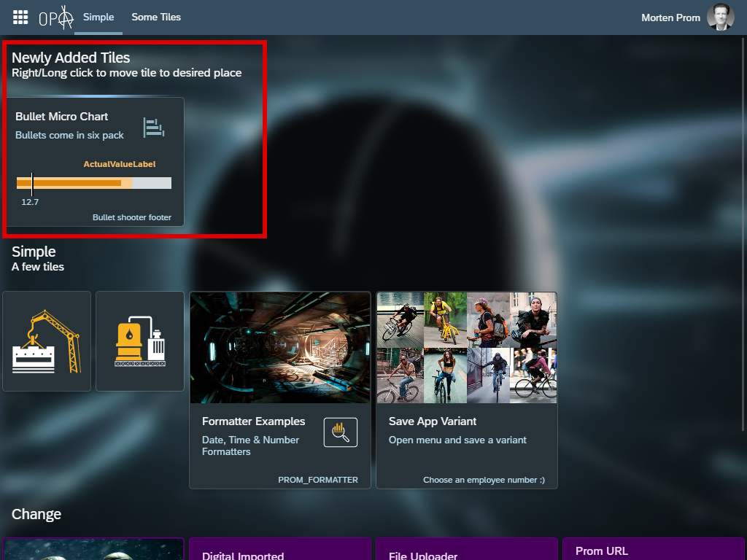Open the Formatter Examples tile title
The image size is (747, 560).
[253, 421]
